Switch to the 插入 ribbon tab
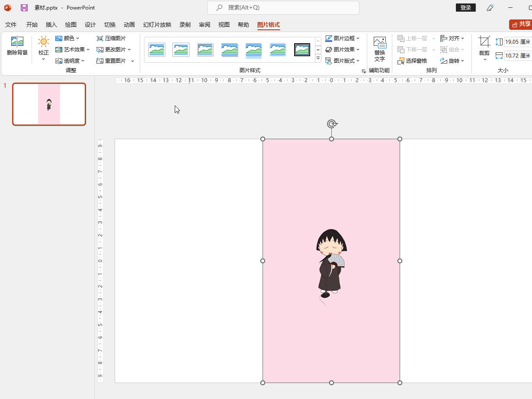Viewport: 532px width, 399px height. click(x=51, y=25)
